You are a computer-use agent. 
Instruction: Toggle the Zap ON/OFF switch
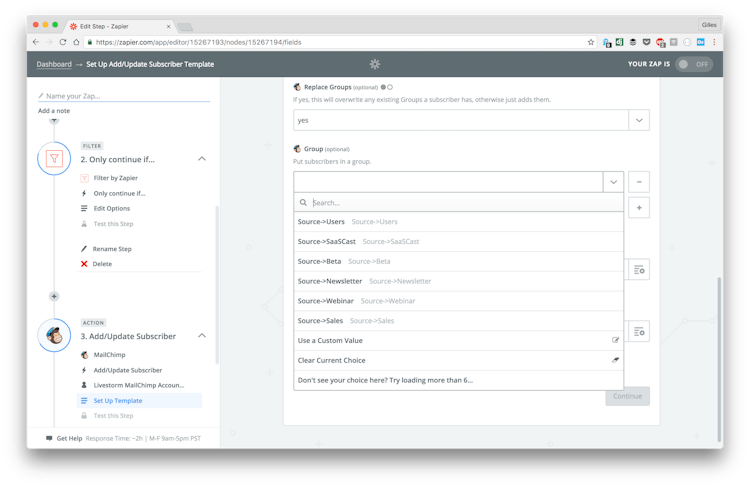[694, 64]
